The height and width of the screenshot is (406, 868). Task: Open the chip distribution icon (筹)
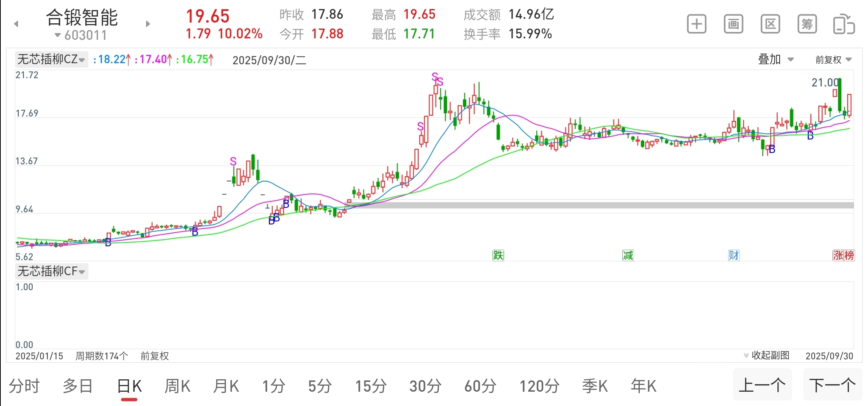tap(807, 24)
